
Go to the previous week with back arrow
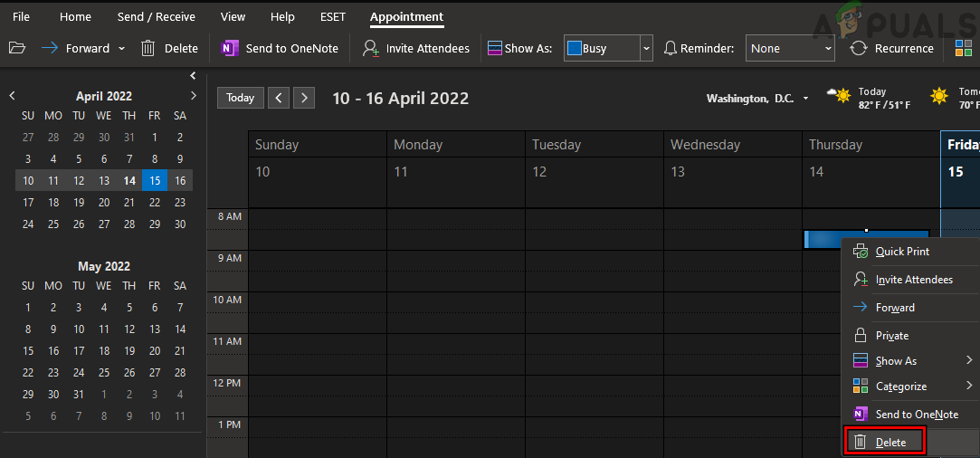coord(279,98)
